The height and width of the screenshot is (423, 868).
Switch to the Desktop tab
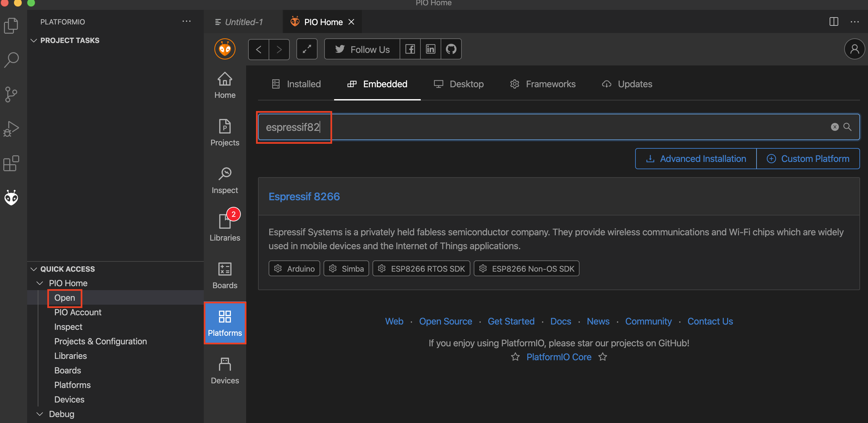tap(458, 84)
